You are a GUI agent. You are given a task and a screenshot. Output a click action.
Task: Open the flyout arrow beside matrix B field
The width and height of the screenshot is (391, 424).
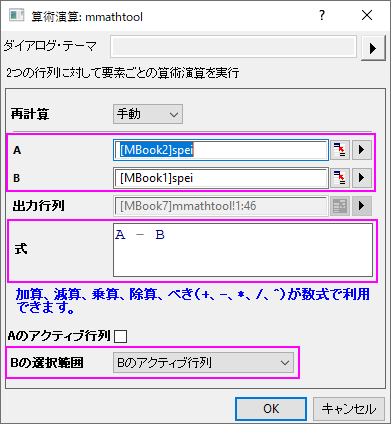click(362, 178)
